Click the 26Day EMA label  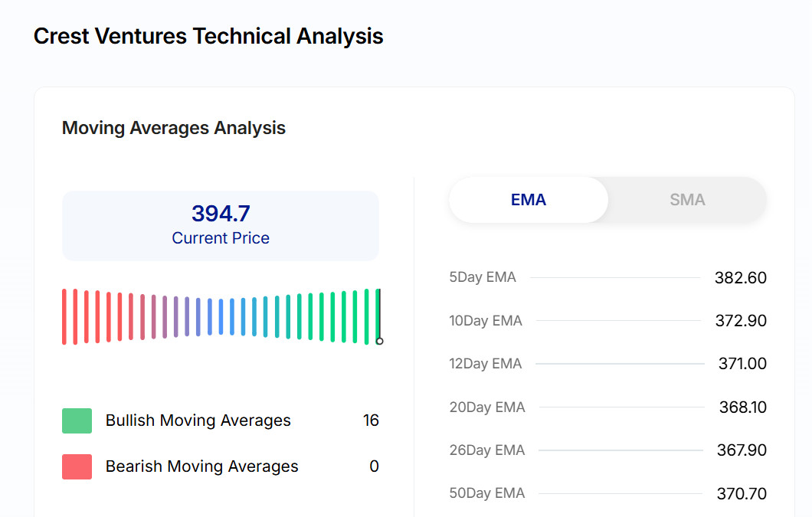[x=487, y=450]
